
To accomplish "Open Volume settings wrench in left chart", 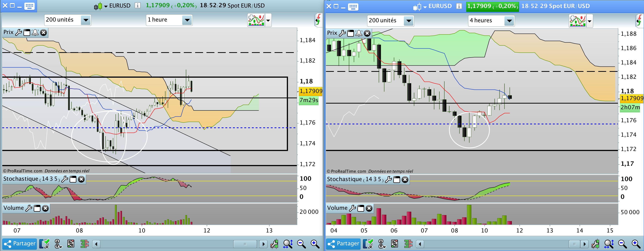I will tap(29, 208).
